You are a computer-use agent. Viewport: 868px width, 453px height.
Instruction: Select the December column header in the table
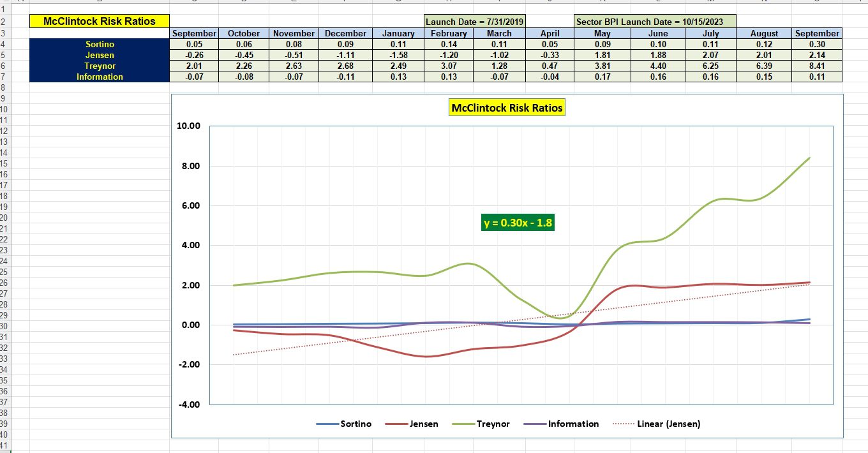coord(345,33)
